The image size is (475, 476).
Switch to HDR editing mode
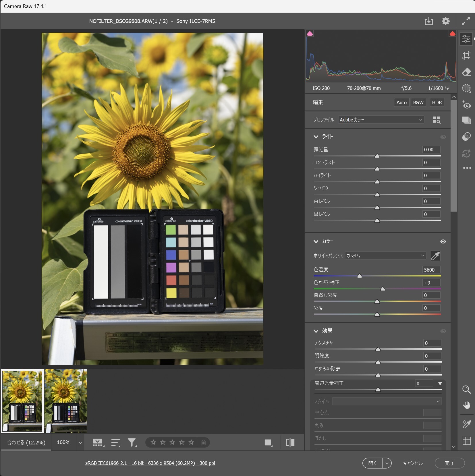click(x=437, y=102)
